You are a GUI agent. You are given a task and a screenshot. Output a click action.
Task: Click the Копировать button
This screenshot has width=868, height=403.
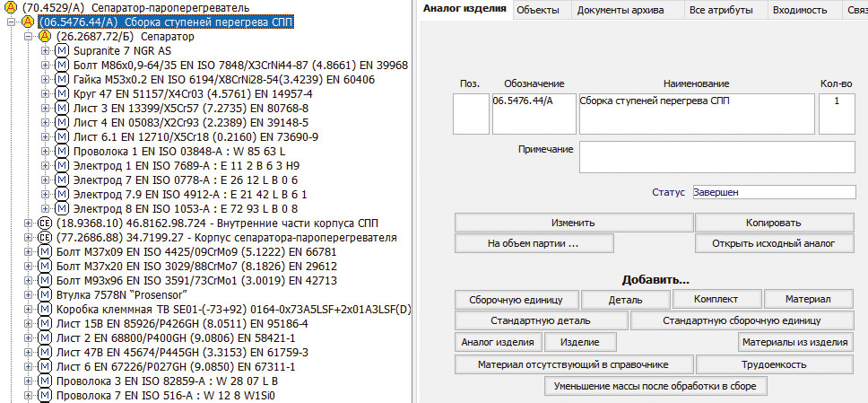click(773, 222)
